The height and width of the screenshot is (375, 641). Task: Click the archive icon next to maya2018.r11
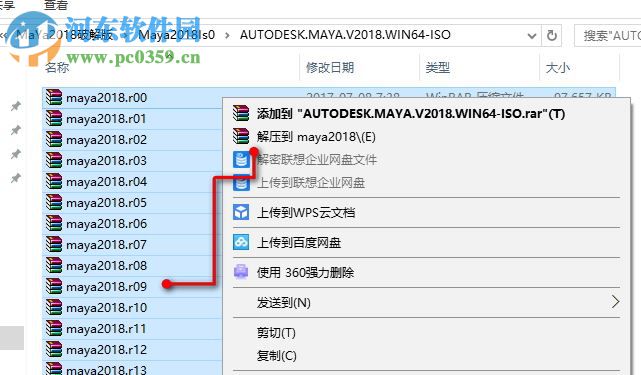coord(54,329)
